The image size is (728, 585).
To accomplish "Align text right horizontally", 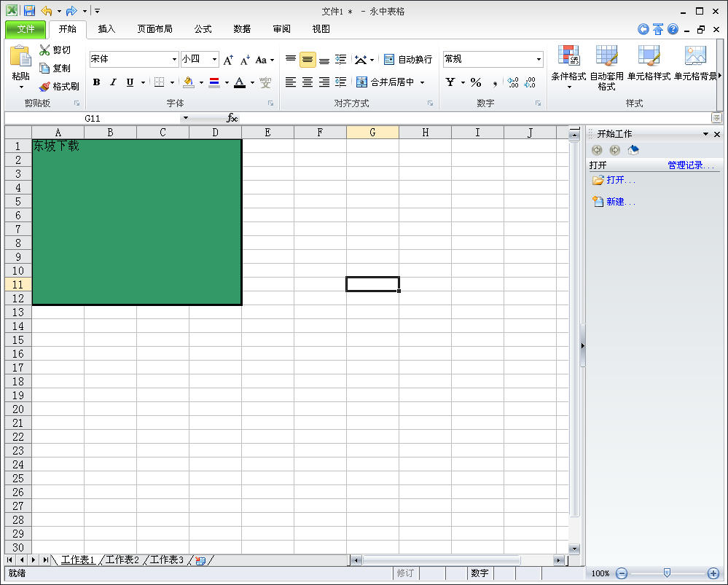I will coord(324,82).
